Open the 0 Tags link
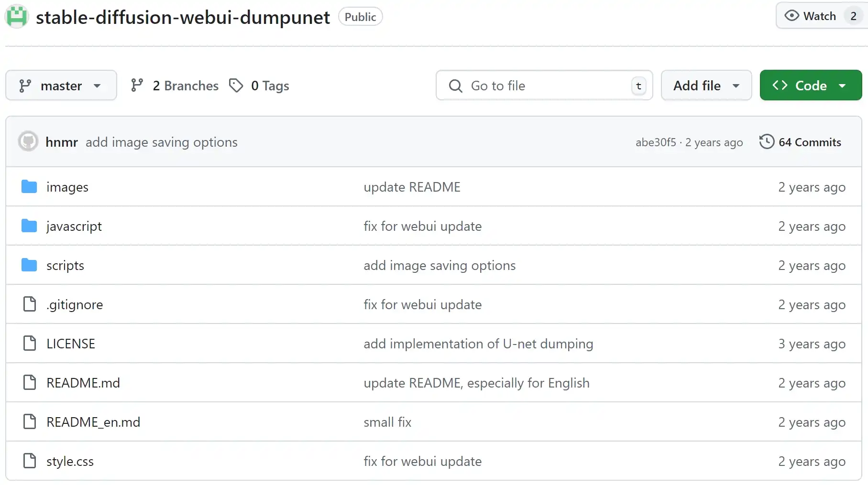The height and width of the screenshot is (485, 868). pyautogui.click(x=259, y=86)
